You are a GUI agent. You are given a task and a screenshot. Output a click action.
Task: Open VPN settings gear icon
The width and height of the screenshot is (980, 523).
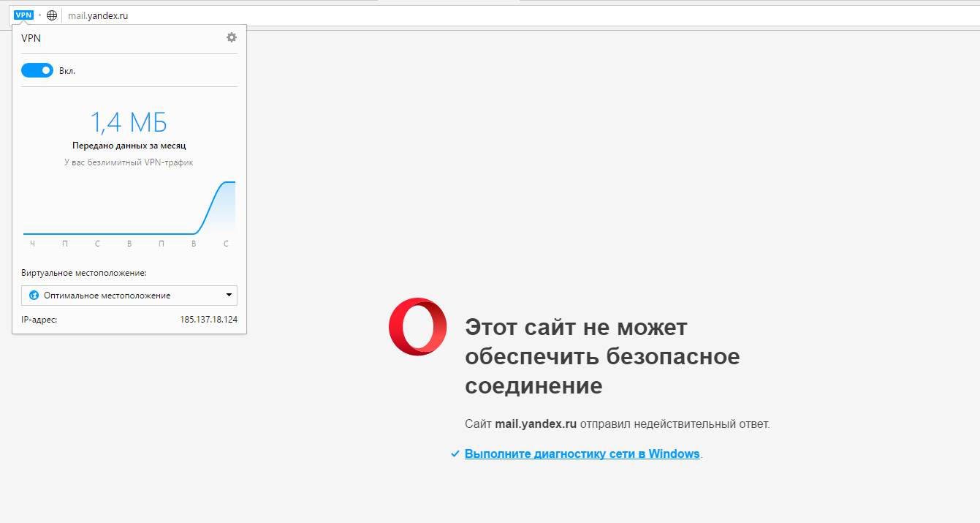tap(232, 37)
